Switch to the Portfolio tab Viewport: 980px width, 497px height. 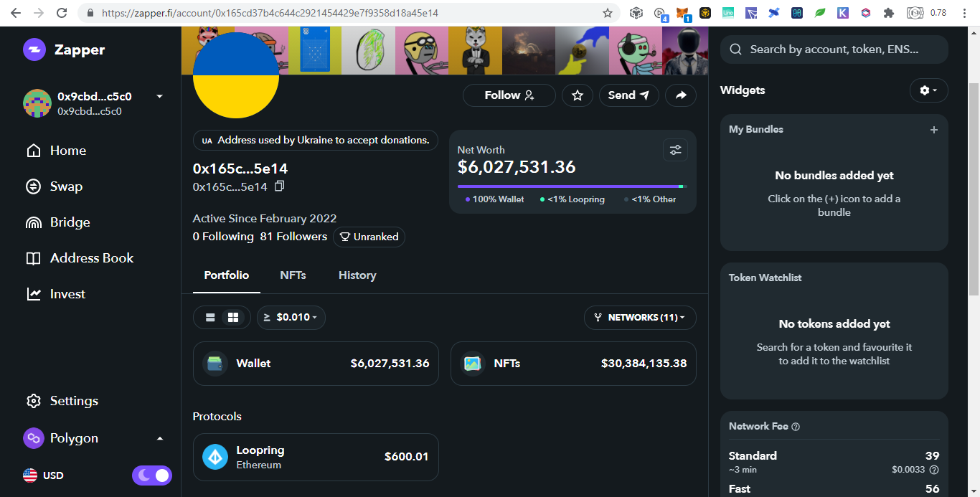[227, 275]
